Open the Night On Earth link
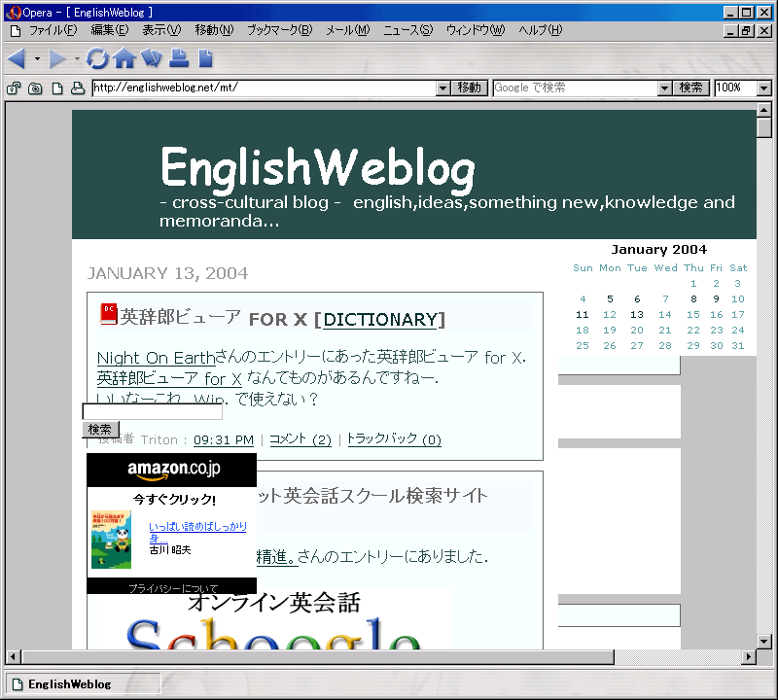Image resolution: width=778 pixels, height=700 pixels. click(x=157, y=358)
